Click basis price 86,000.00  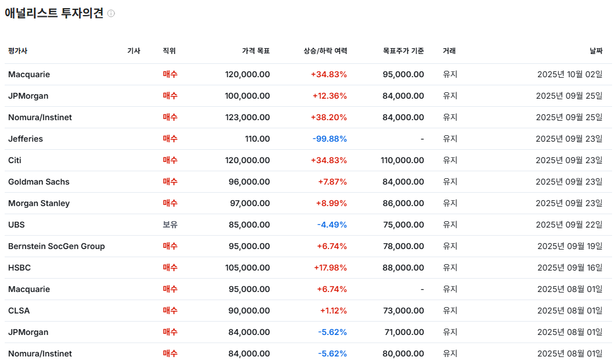(403, 203)
